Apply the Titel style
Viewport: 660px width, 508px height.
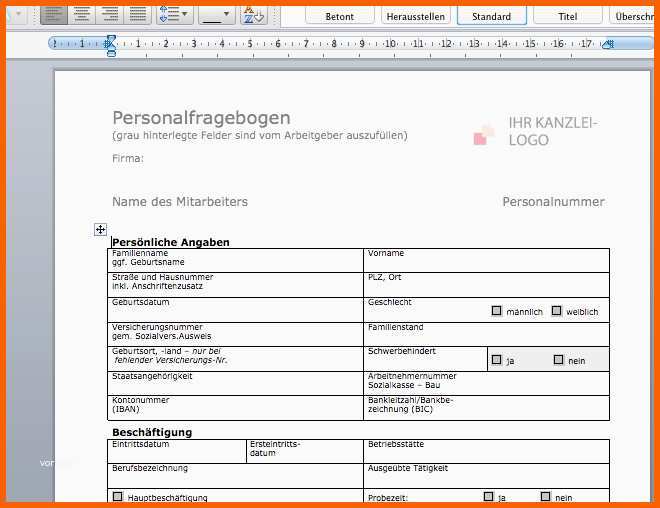click(567, 16)
